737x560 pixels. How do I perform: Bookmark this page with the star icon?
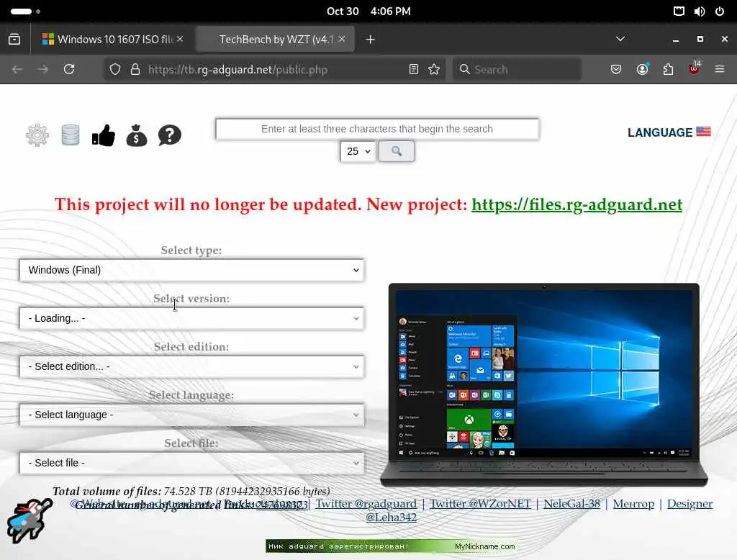[x=434, y=70]
